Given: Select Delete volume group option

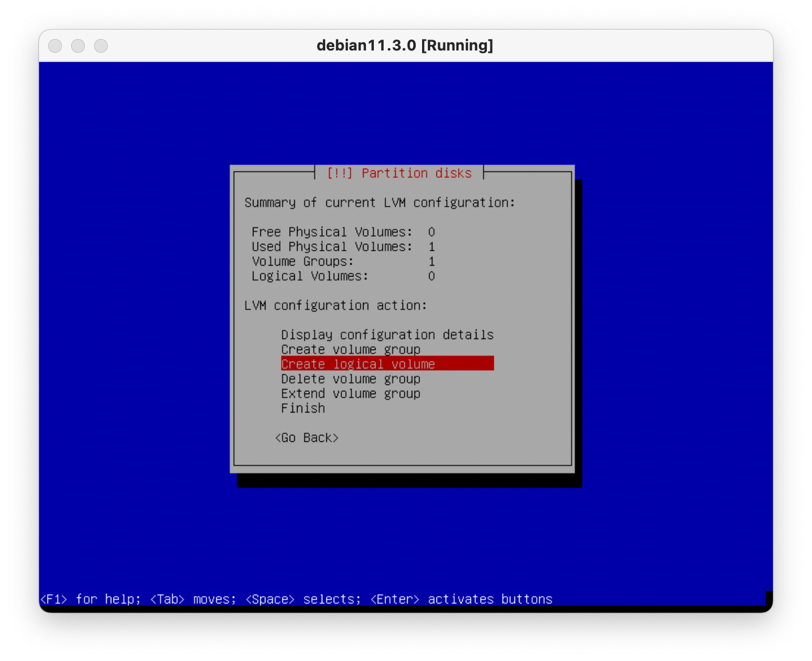Looking at the screenshot, I should [x=350, y=379].
